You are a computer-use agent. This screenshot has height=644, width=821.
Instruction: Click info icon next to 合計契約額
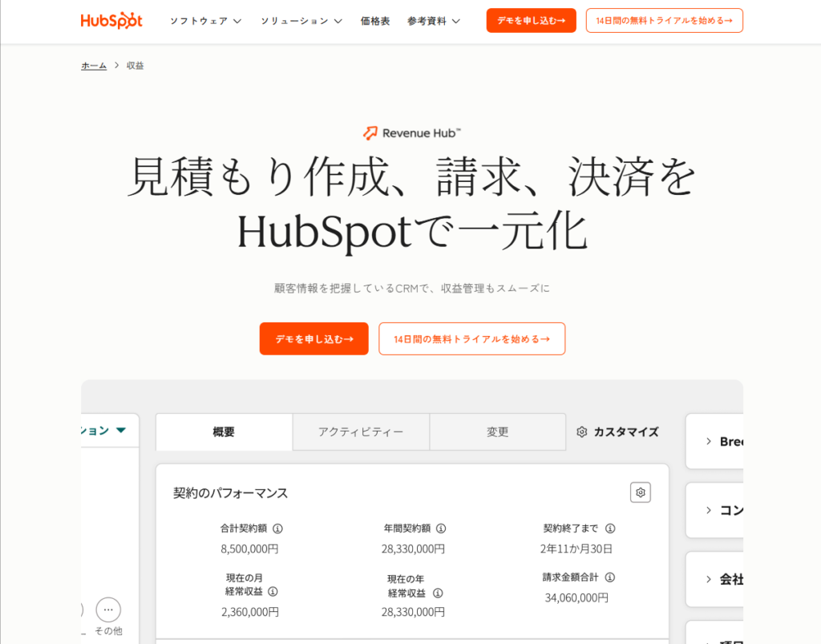point(278,529)
